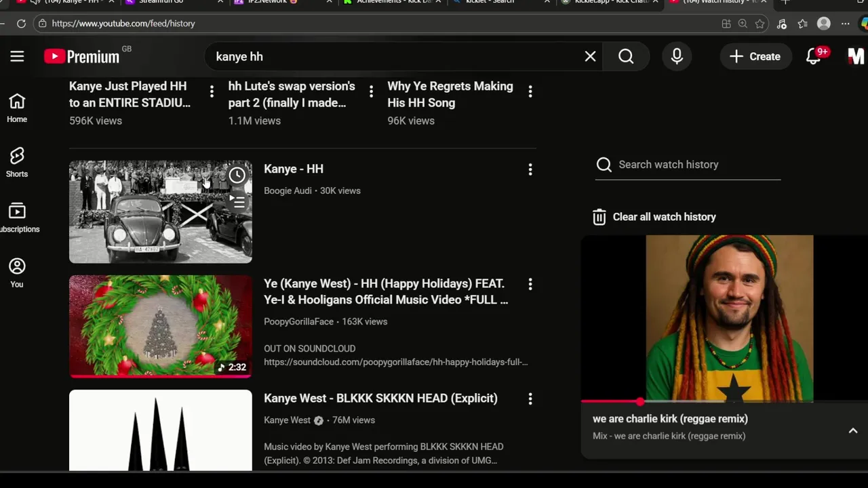Open Kanye Just Played HH to an ENTIRE STADIUM
This screenshot has height=488, width=868.
(130, 95)
